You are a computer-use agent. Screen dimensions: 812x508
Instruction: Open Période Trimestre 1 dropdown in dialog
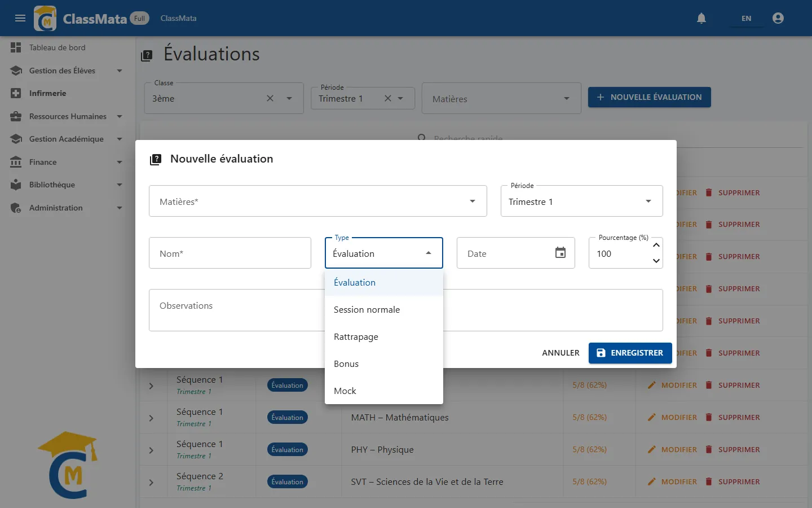point(581,201)
